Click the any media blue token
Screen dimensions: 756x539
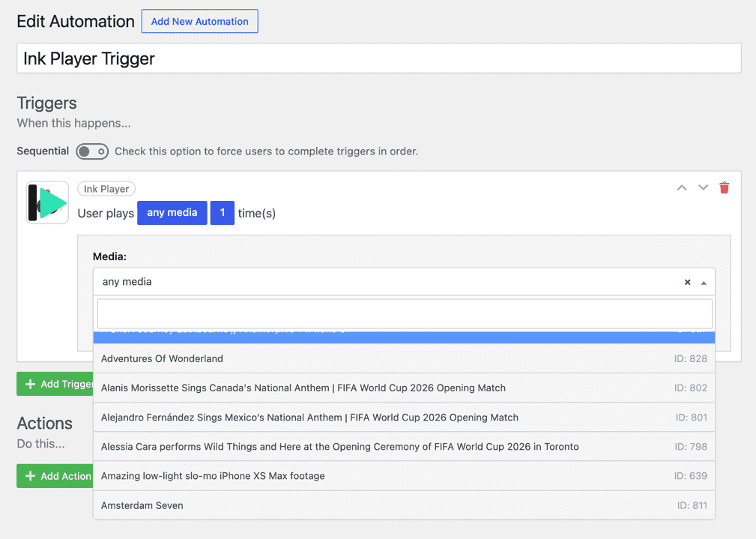172,213
